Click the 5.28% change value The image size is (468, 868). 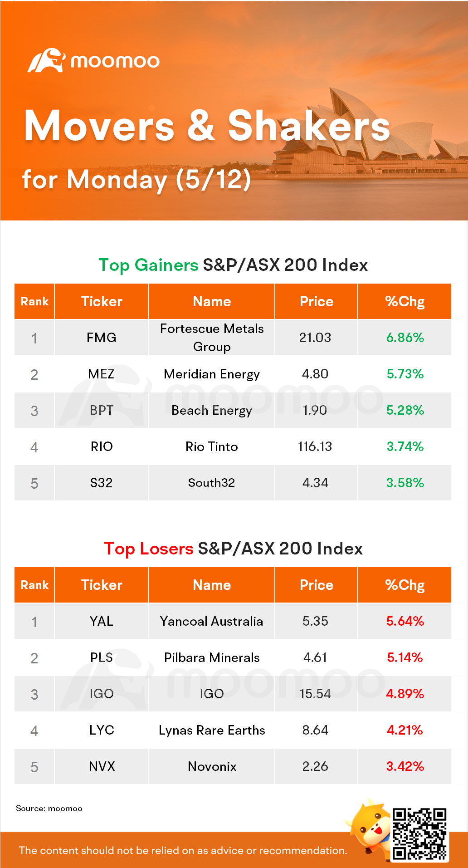click(405, 410)
